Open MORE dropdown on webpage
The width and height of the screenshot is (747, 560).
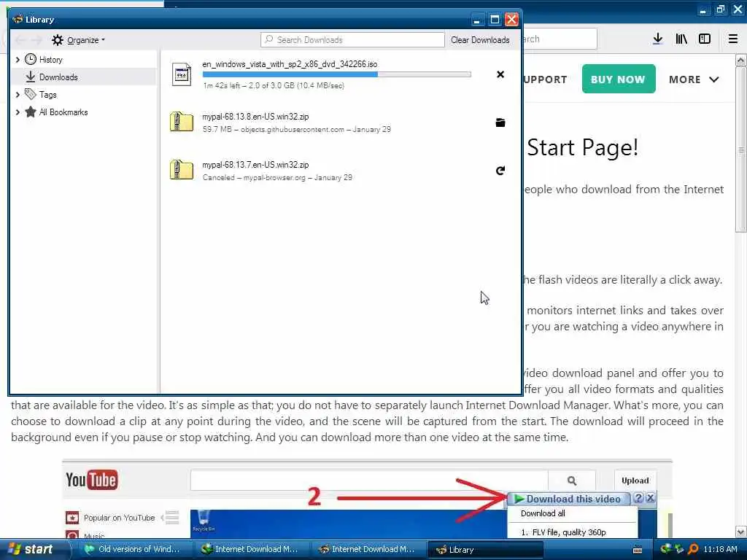(694, 79)
